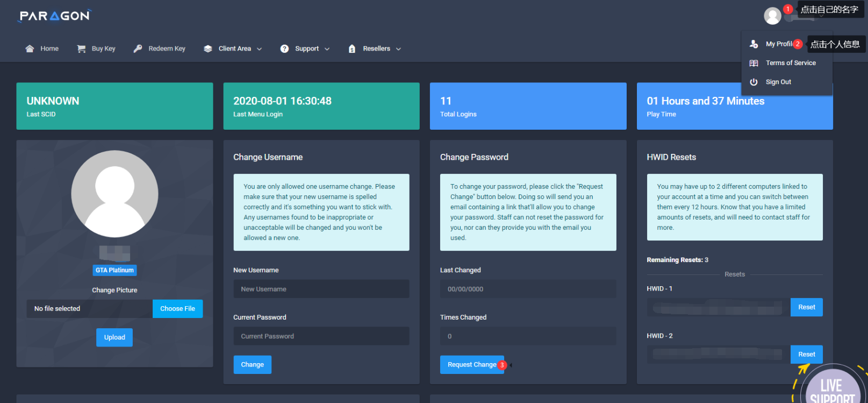868x403 pixels.
Task: Click the Sign Out power icon
Action: [754, 82]
